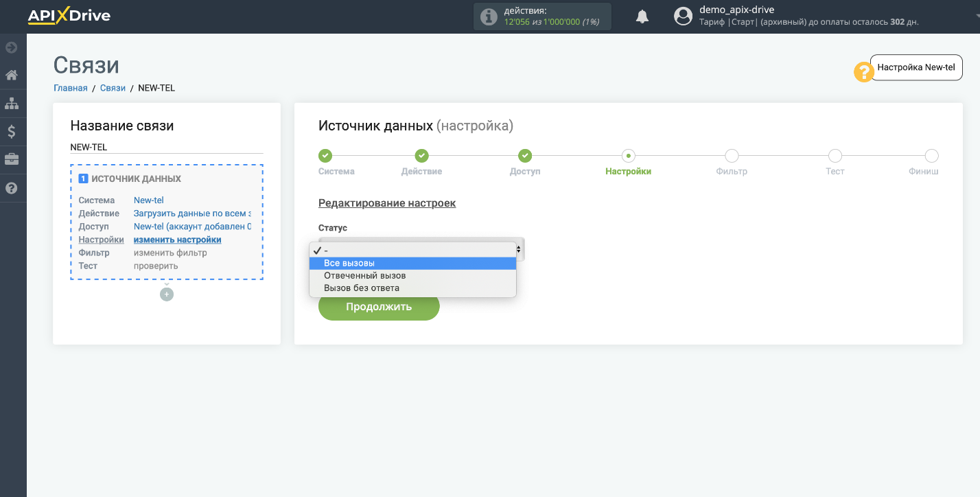Click the Редактирование настроек heading
Viewport: 980px width, 497px height.
(387, 203)
